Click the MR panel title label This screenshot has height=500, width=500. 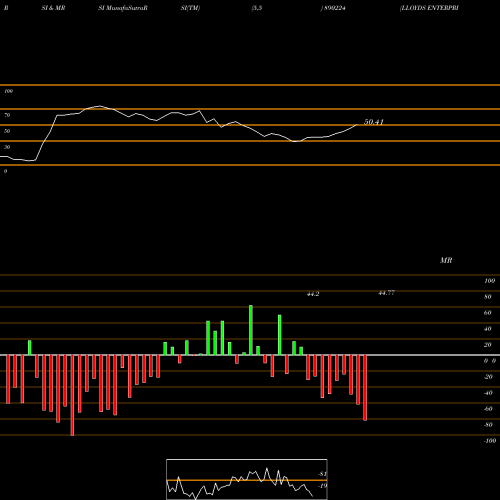(446, 260)
